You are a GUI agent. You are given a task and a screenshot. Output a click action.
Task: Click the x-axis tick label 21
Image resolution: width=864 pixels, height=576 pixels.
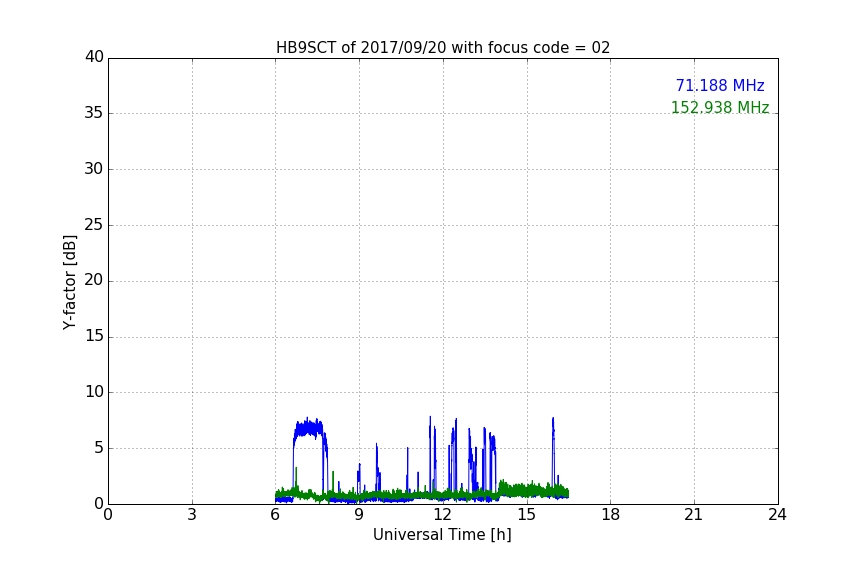[694, 515]
